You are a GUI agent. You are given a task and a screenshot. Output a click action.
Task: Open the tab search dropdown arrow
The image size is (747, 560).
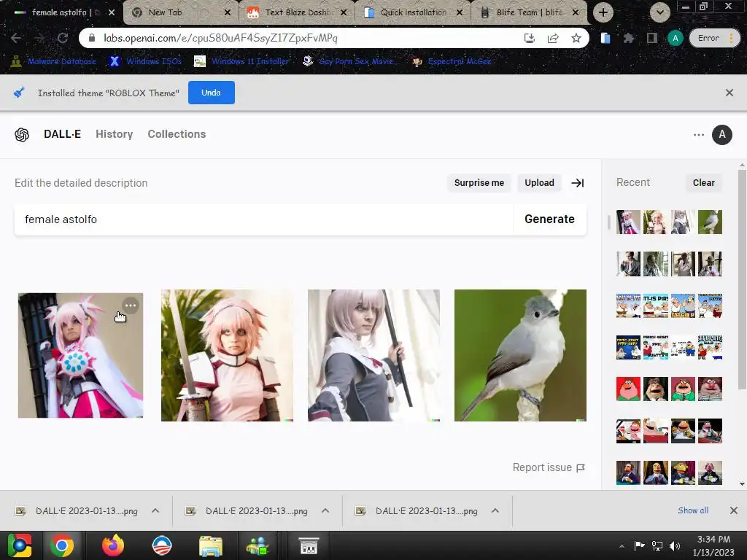tap(659, 12)
